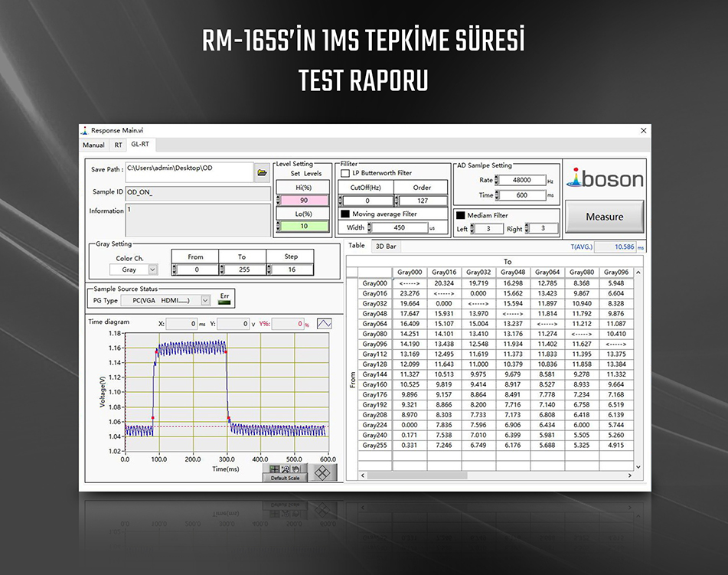Image resolution: width=728 pixels, height=575 pixels.
Task: Click the cursor X value field
Action: coord(181,324)
